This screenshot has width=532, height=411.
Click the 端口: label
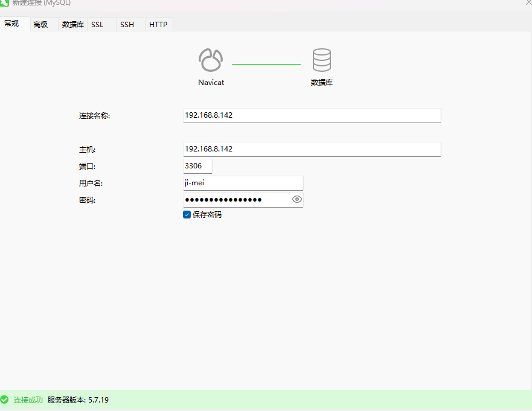point(87,166)
